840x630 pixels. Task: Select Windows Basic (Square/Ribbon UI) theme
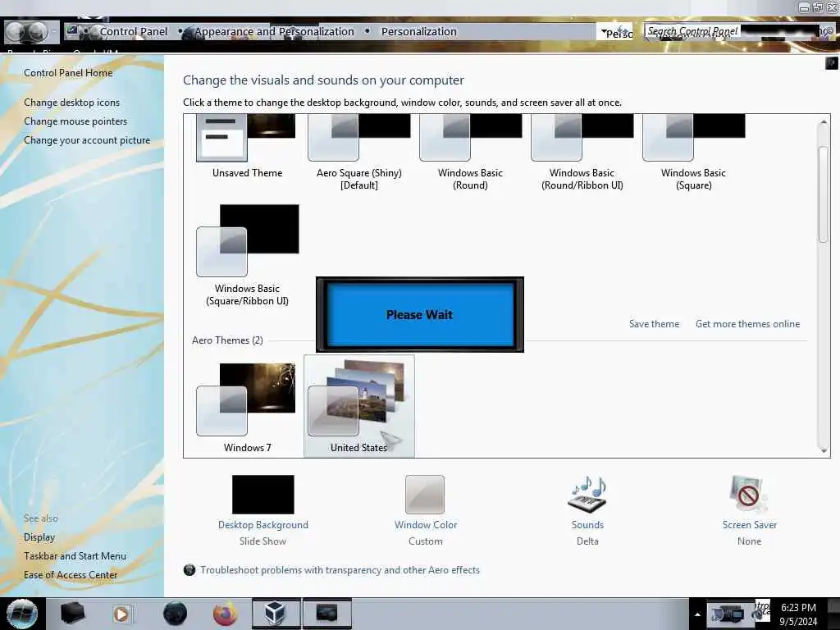click(x=247, y=255)
